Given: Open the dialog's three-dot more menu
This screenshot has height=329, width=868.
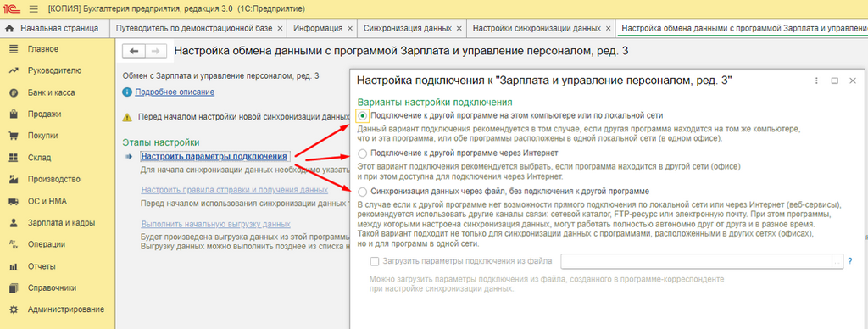Looking at the screenshot, I should click(x=816, y=81).
